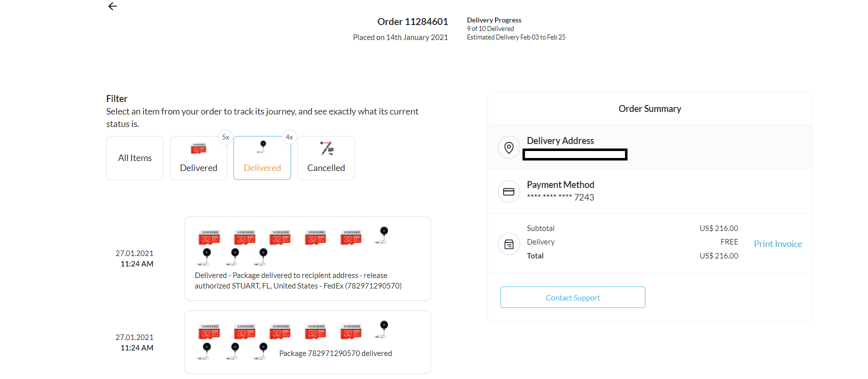
Task: Click the delivery address location pin icon
Action: pos(508,147)
